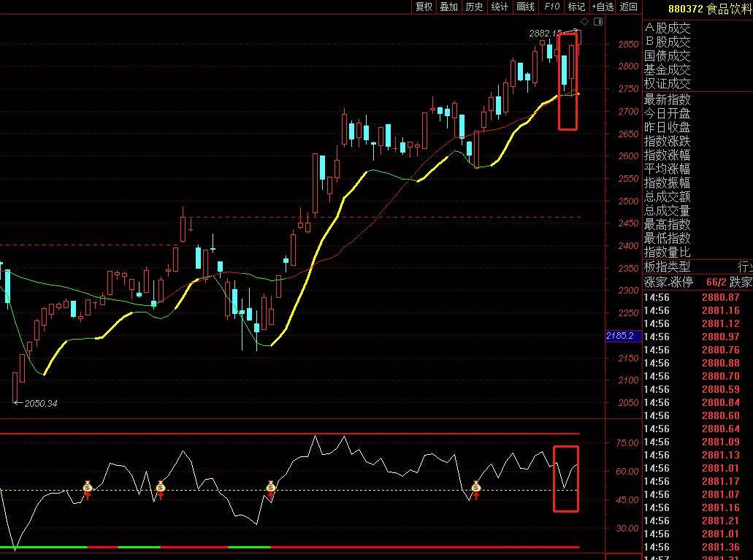Click the 880372 食品饮料 title
Viewport: 753px width, 560px height.
click(x=708, y=8)
